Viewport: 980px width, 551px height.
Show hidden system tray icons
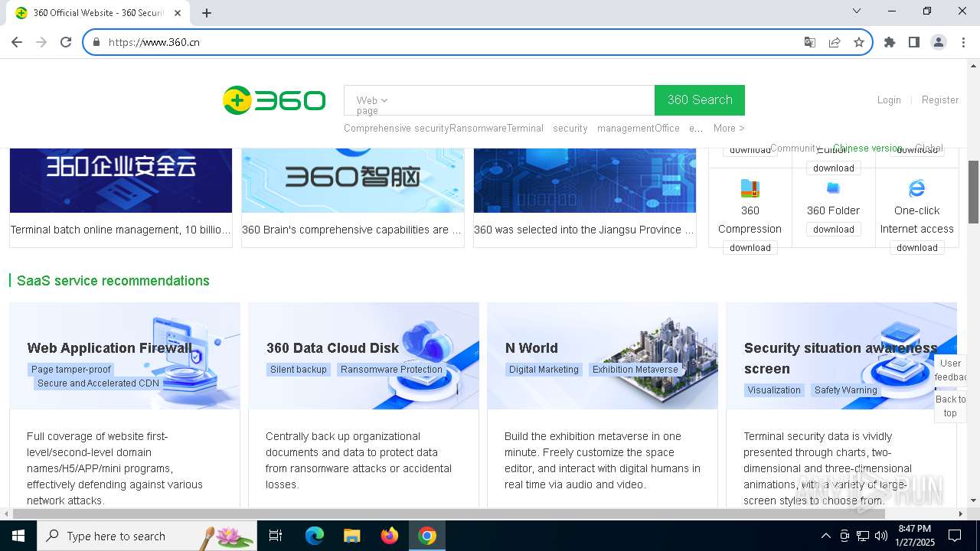(x=825, y=536)
